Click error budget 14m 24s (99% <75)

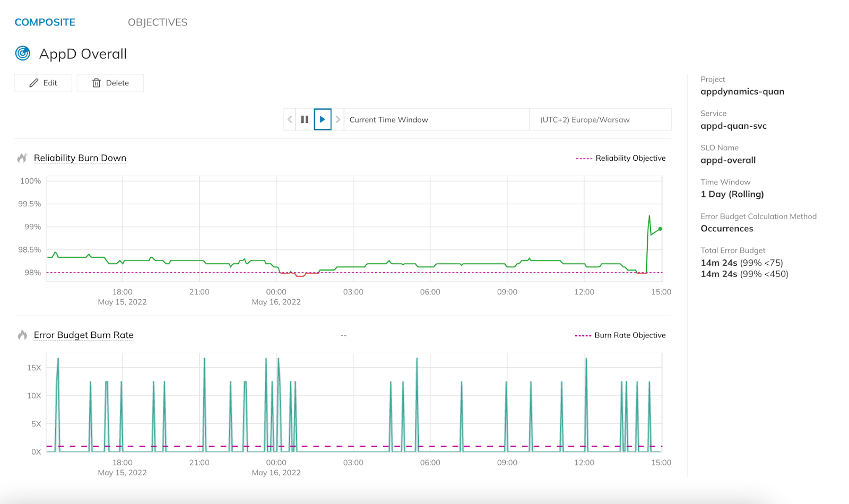742,263
